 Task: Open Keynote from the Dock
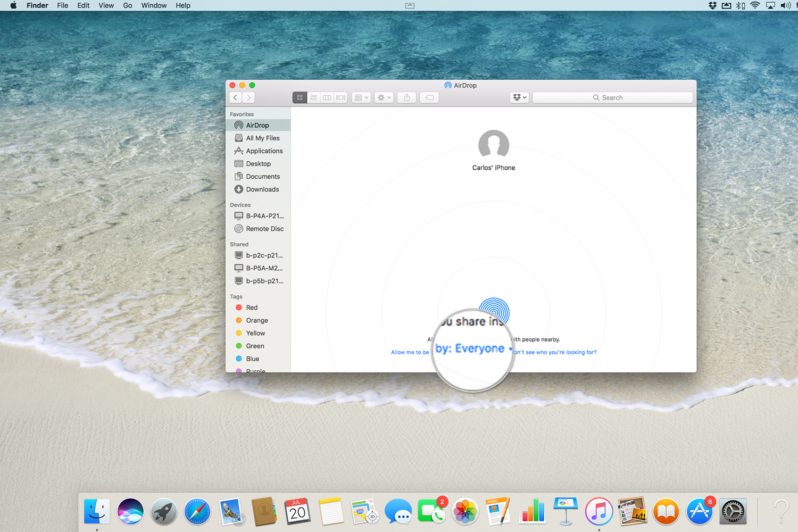(x=566, y=512)
